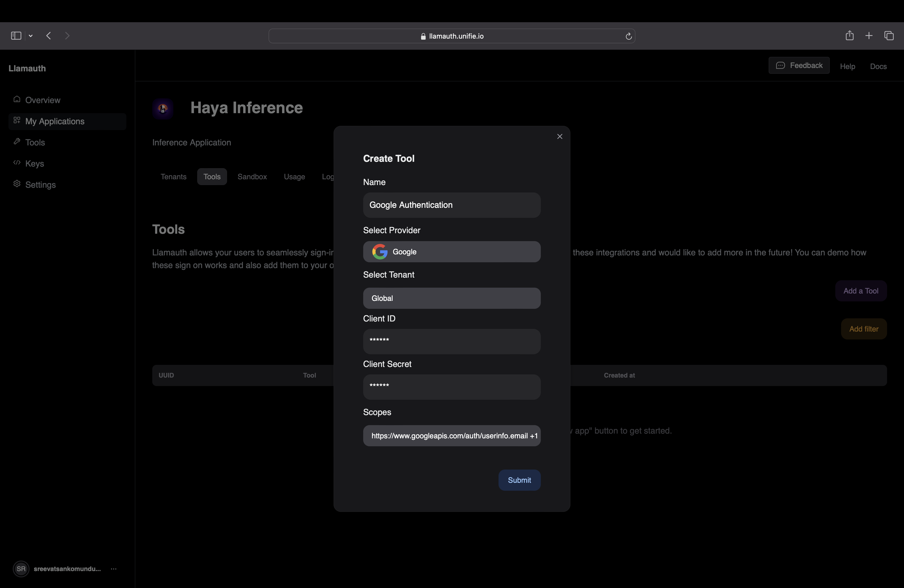The width and height of the screenshot is (904, 588).
Task: Click the Haya Inference title
Action: coord(247,108)
